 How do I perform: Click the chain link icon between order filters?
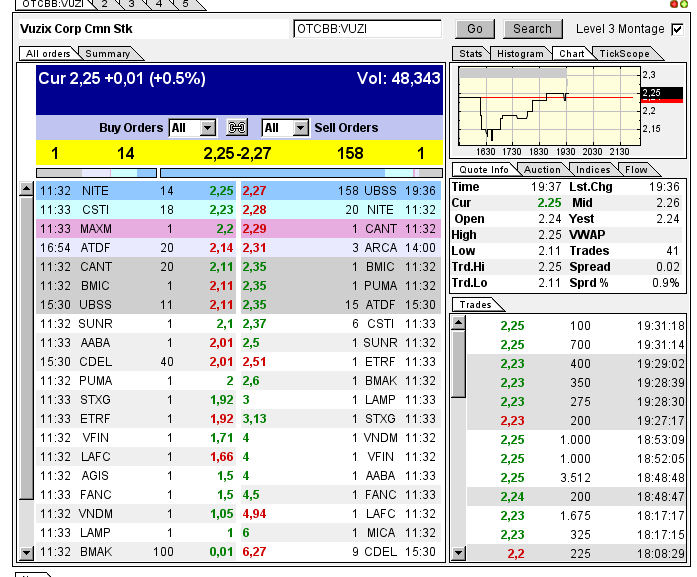click(238, 128)
